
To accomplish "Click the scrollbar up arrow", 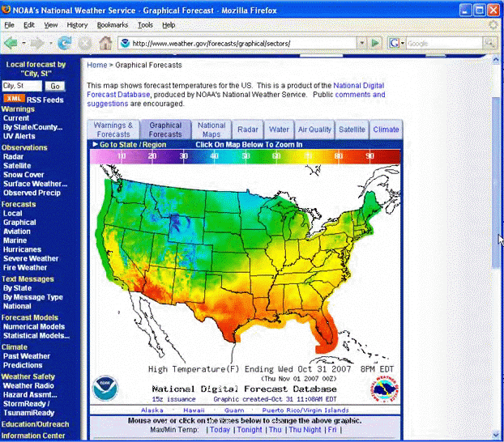I will pos(496,59).
